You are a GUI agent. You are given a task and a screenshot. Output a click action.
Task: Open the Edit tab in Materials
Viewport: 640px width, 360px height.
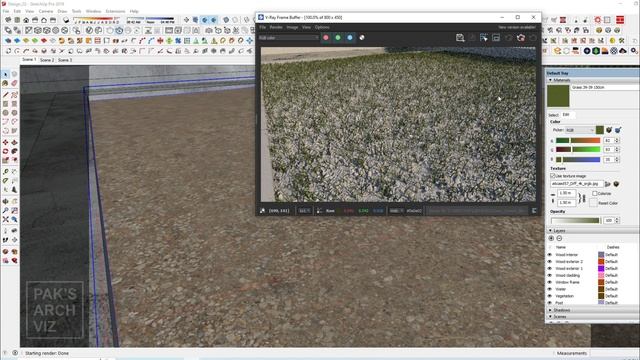point(566,115)
